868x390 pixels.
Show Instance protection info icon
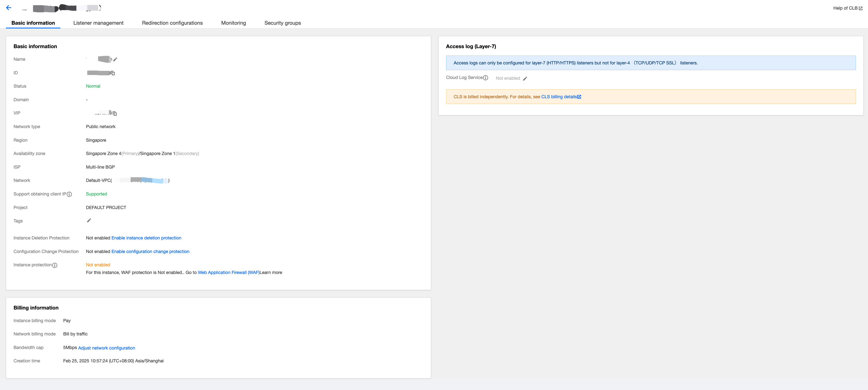pyautogui.click(x=55, y=266)
